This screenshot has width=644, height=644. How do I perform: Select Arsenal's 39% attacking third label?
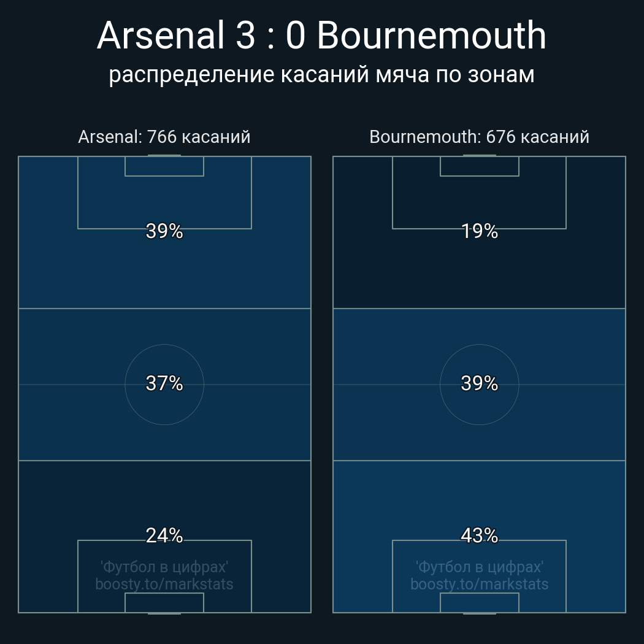(x=164, y=231)
